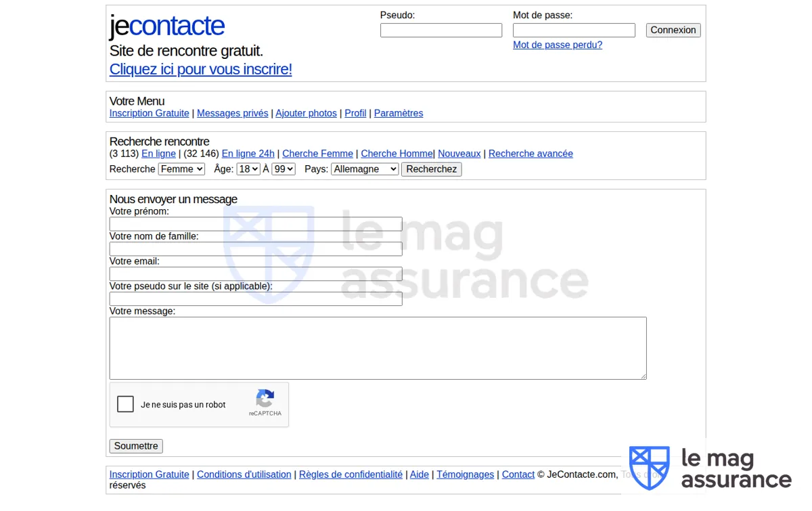The image size is (812, 511).
Task: Open the Nouveaux link
Action: [459, 154]
